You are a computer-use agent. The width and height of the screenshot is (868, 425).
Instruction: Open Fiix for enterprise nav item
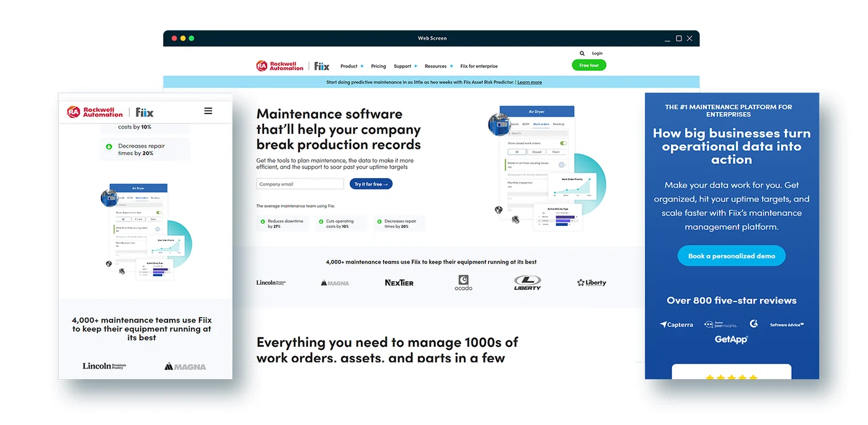pos(479,66)
